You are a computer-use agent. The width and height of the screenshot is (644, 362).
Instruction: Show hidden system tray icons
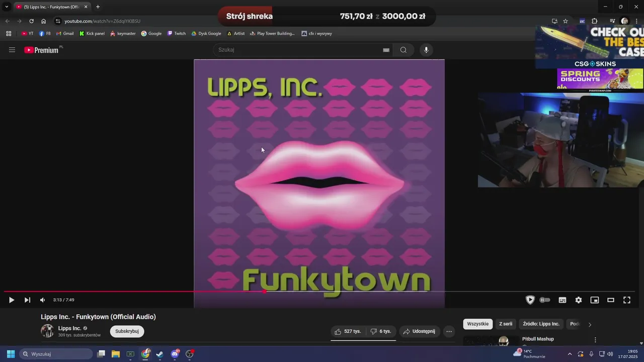[570, 354]
